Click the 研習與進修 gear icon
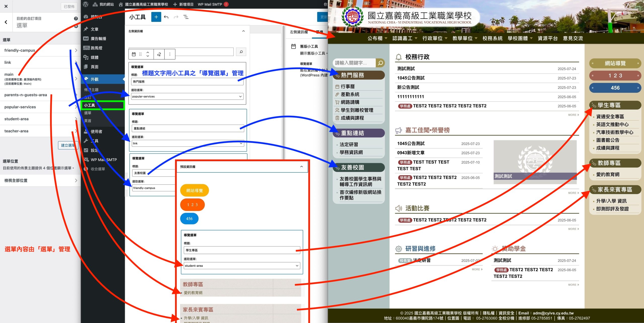This screenshot has width=644, height=323. (x=398, y=249)
